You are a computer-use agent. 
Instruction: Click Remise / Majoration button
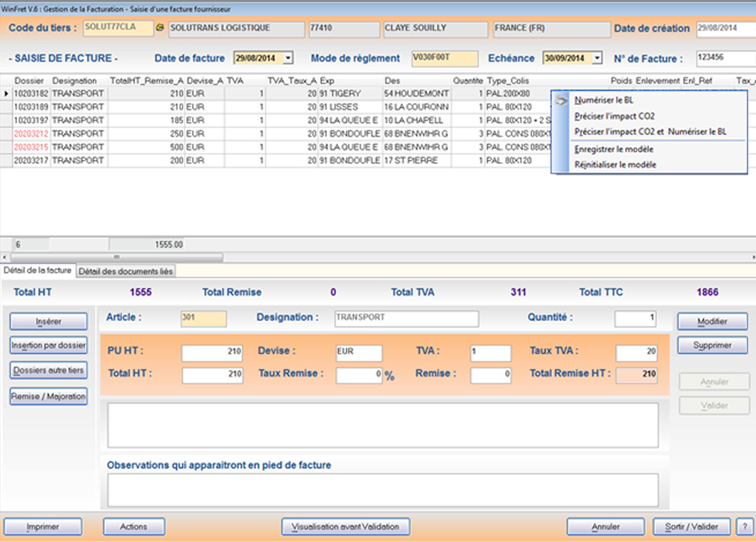click(49, 397)
